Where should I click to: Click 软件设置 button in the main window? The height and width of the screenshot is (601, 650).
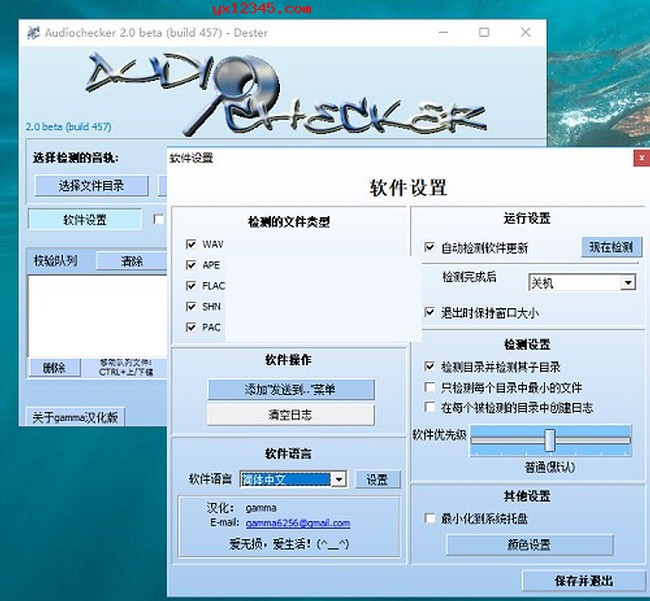pos(85,219)
